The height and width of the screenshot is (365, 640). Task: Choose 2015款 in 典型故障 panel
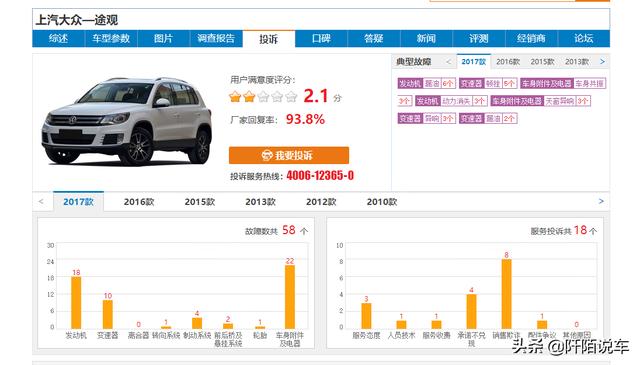(542, 62)
